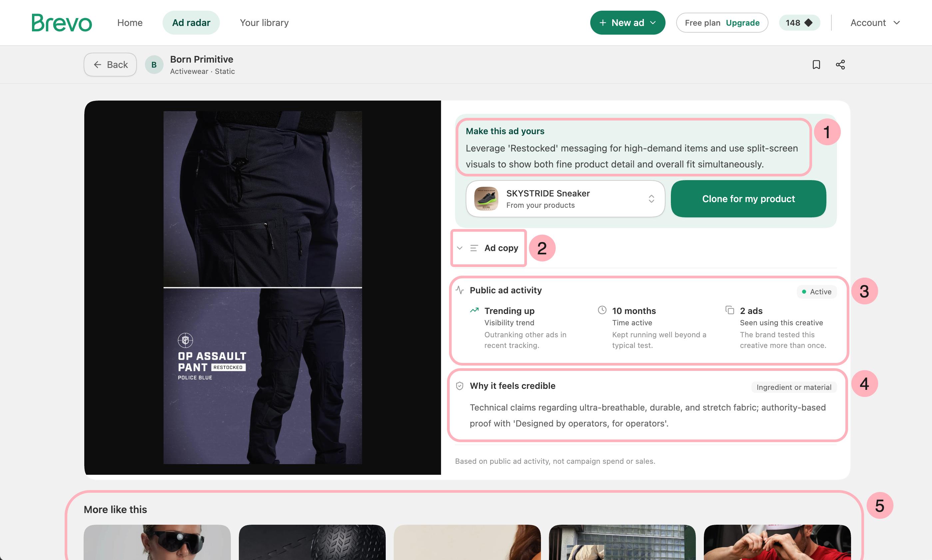Click the Make this ad yours heading
Image resolution: width=932 pixels, height=560 pixels.
pyautogui.click(x=505, y=131)
